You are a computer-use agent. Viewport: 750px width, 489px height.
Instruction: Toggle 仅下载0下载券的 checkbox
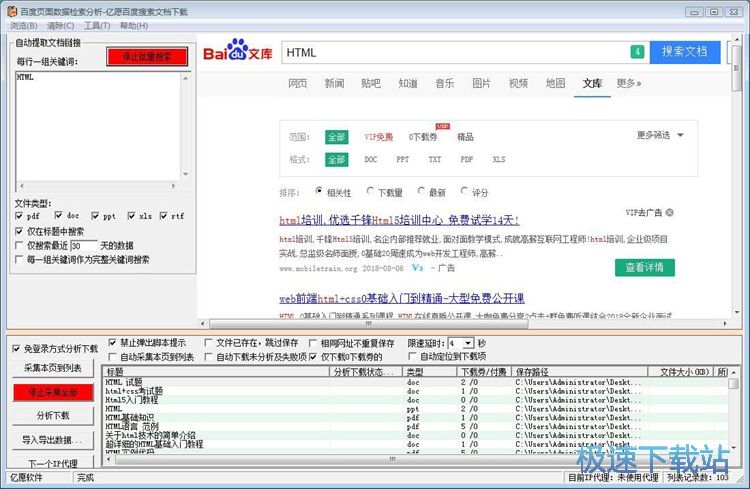(313, 357)
